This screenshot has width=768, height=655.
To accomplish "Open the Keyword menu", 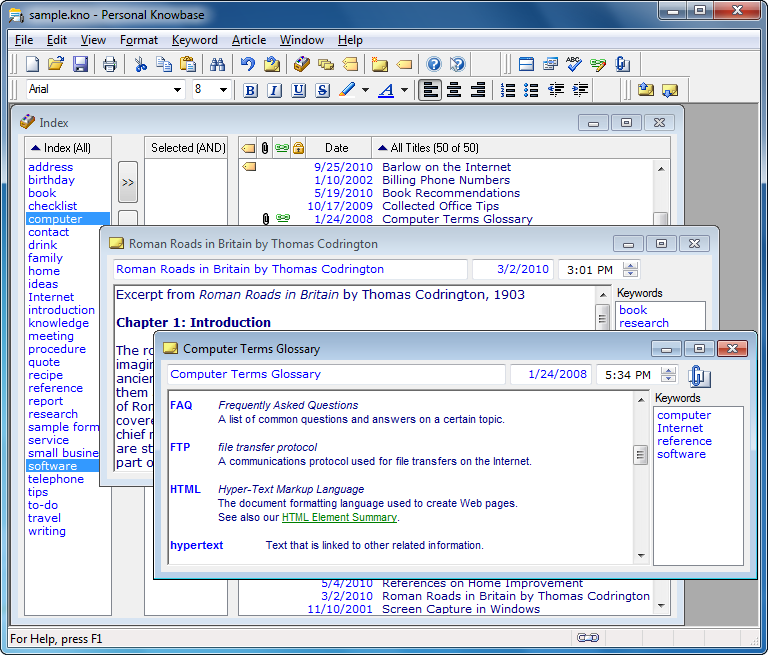I will (194, 40).
